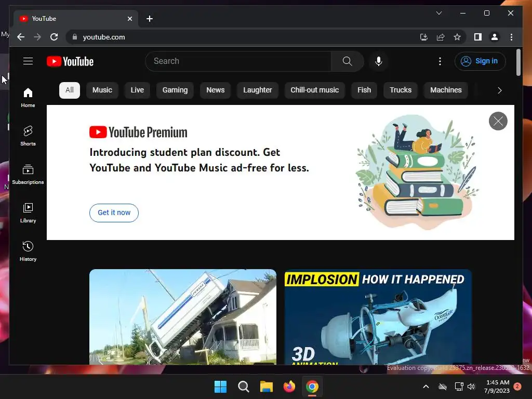Select the All filter chip
This screenshot has width=532, height=399.
[70, 90]
